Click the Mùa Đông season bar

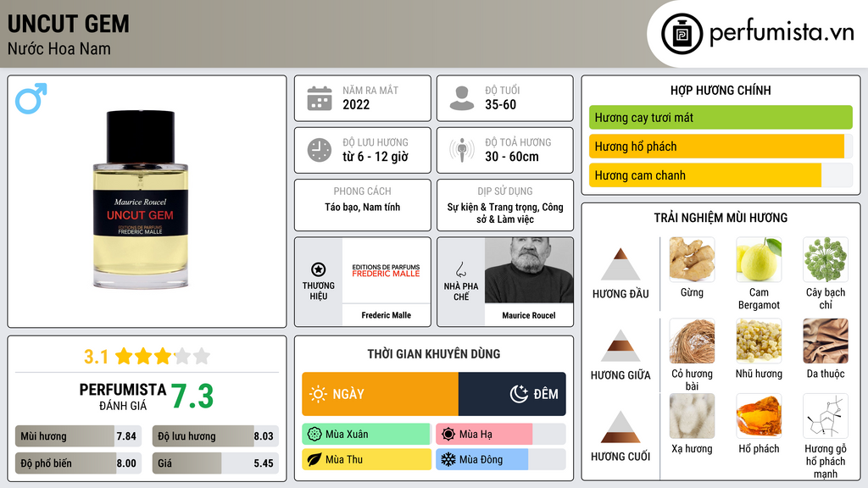click(500, 459)
